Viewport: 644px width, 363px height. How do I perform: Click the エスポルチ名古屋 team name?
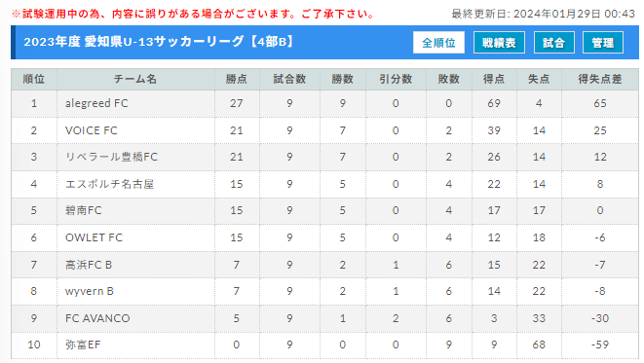[109, 184]
